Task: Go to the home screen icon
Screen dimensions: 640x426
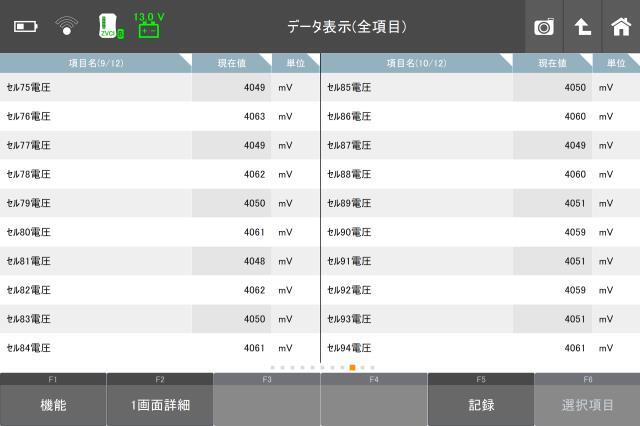Action: click(x=621, y=27)
